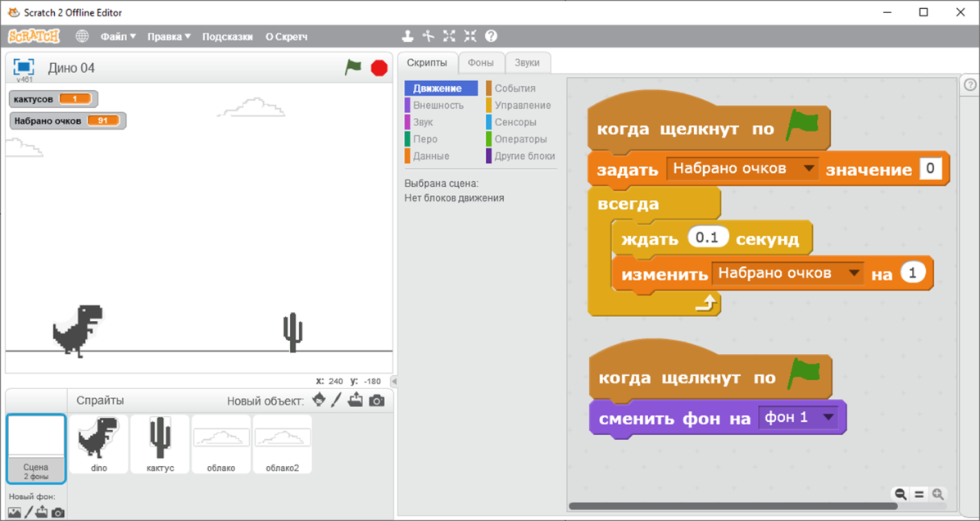Select the Сцена stage thumbnail
Screen dimensions: 980x521
pos(35,448)
